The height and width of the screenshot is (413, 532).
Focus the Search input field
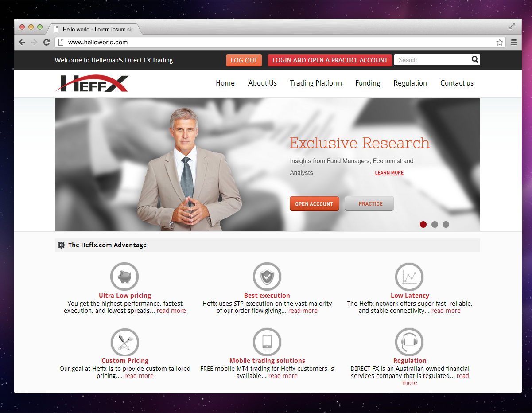click(432, 60)
